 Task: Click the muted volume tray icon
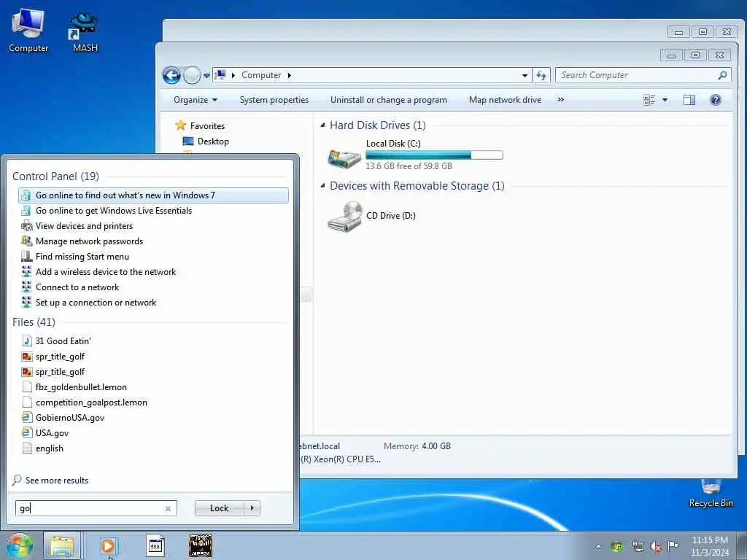[x=656, y=546]
